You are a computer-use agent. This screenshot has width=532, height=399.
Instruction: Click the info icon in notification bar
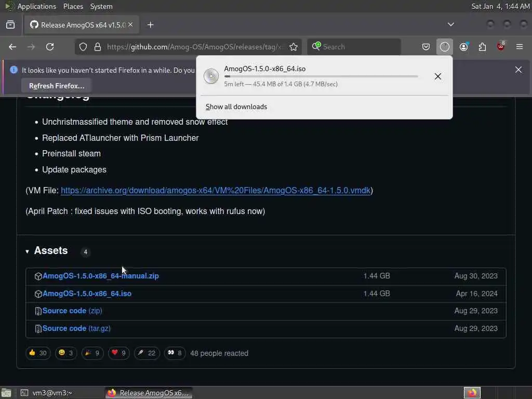click(x=14, y=70)
